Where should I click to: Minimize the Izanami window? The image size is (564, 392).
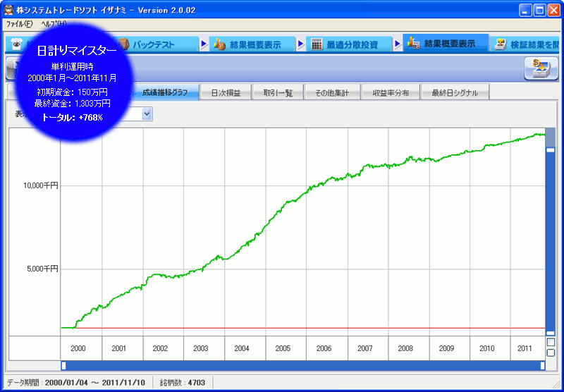point(525,11)
